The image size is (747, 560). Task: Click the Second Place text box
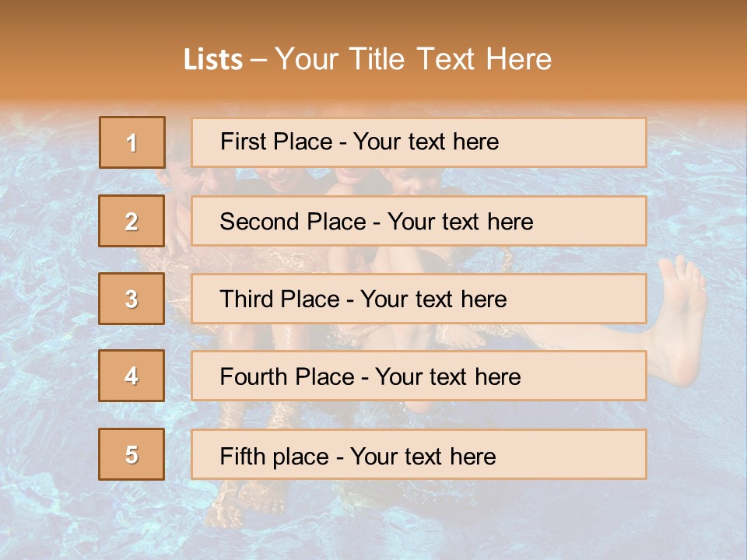[x=419, y=221]
